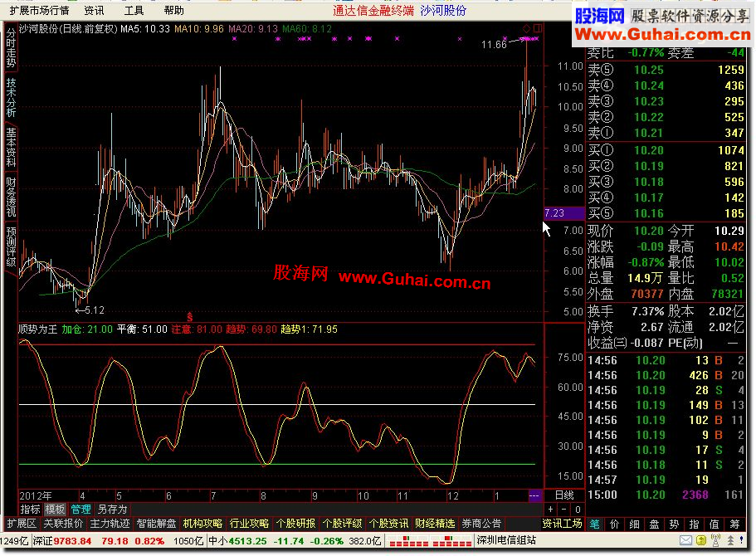Select the 势 tab in quote panel

click(675, 524)
